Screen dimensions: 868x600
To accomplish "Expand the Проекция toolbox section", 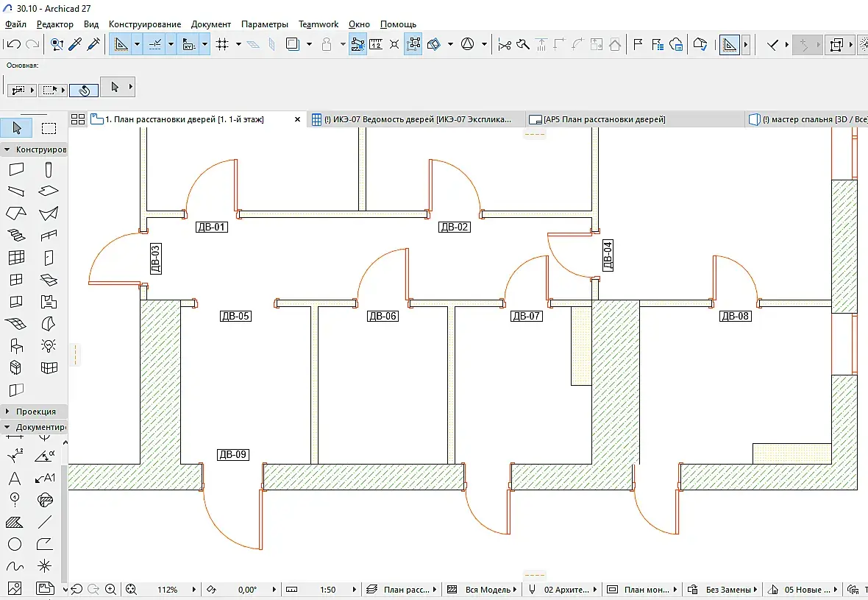I will [35, 412].
